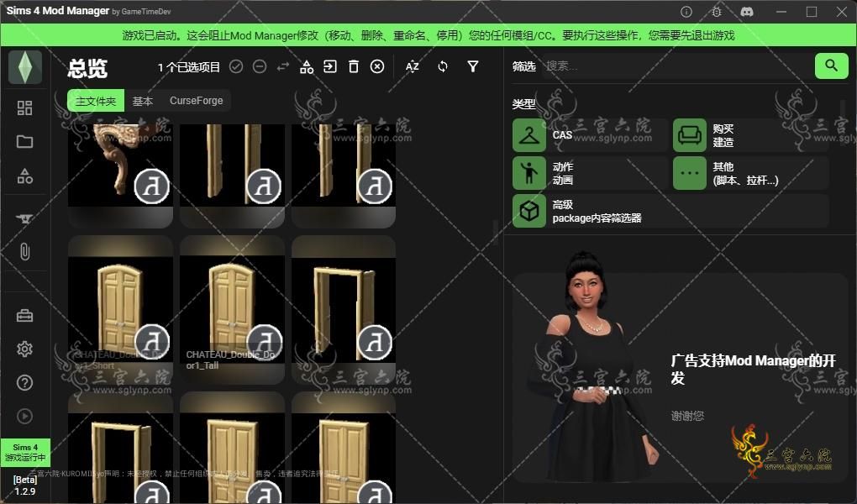Open 高级 package内容筛选器
Image resolution: width=857 pixels, height=504 pixels.
click(x=670, y=211)
